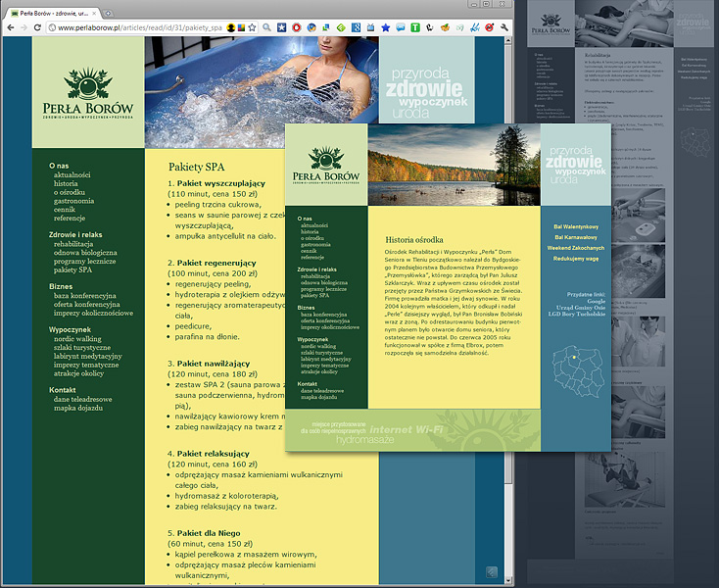This screenshot has height=588, width=719.
Task: Click 'Biznes' heading in browser sidebar
Action: [x=61, y=286]
